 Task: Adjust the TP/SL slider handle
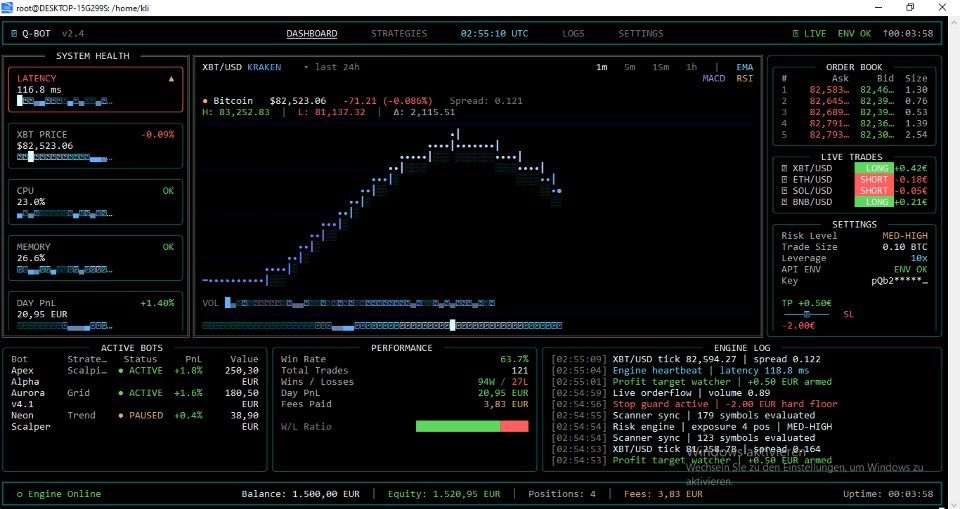coord(807,314)
